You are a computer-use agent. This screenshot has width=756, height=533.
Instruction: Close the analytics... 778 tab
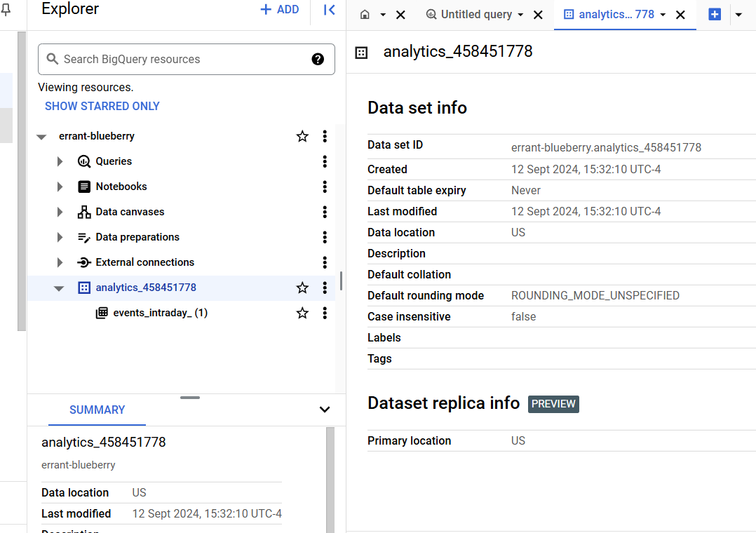click(680, 15)
